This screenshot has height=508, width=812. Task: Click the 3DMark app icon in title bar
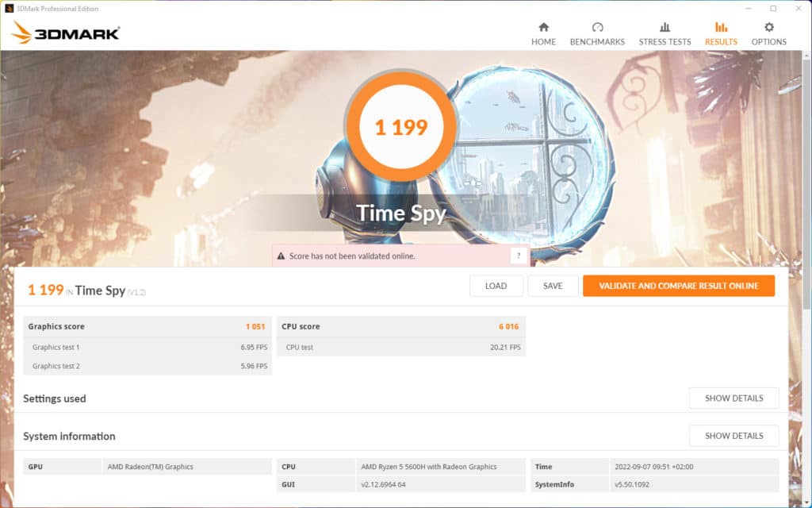[x=9, y=8]
